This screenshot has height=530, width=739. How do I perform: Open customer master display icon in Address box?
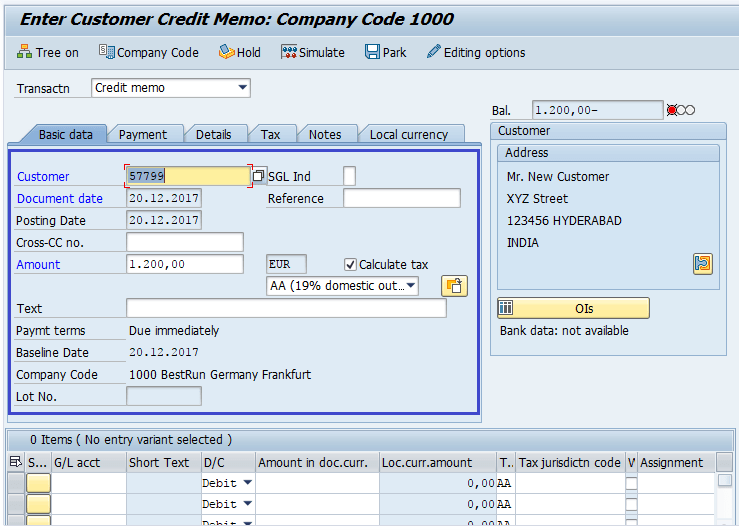[703, 264]
